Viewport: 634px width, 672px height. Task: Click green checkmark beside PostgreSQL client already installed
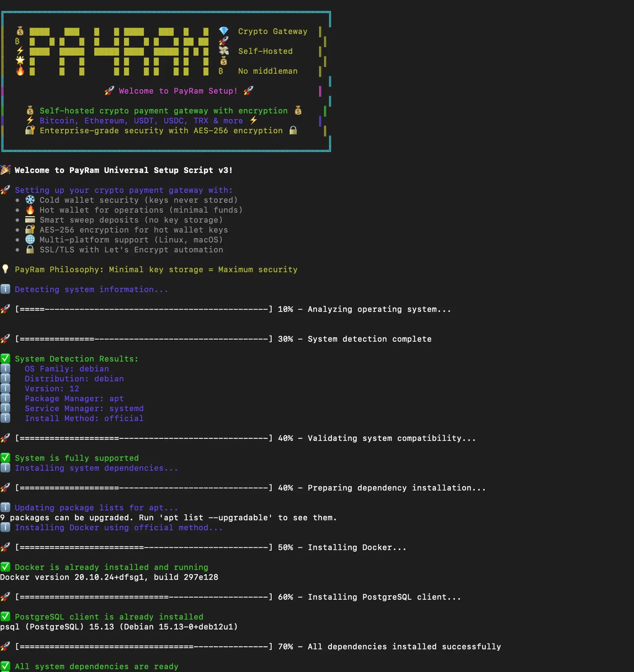(x=5, y=617)
